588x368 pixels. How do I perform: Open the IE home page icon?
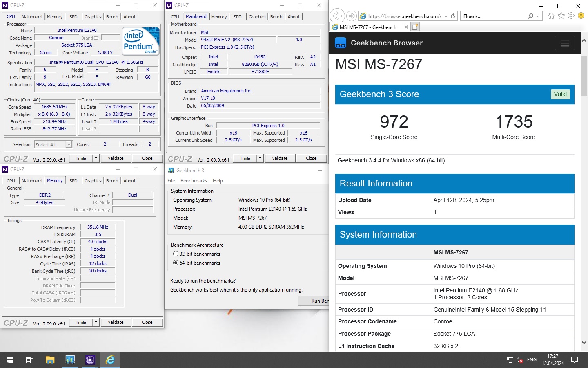551,16
